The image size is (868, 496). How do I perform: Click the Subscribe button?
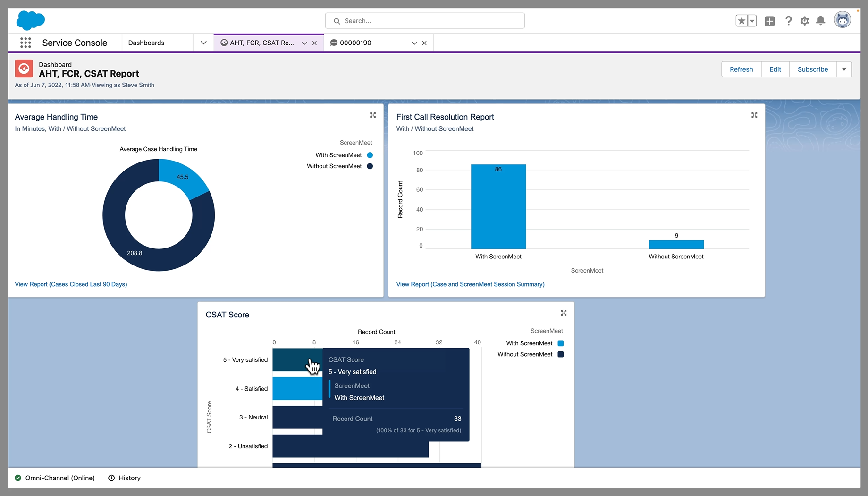[x=813, y=69]
